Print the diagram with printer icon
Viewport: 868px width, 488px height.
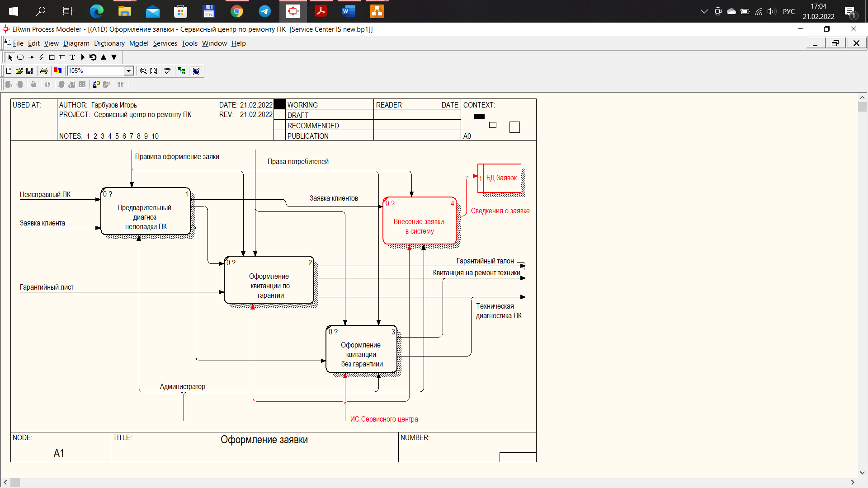tap(44, 71)
